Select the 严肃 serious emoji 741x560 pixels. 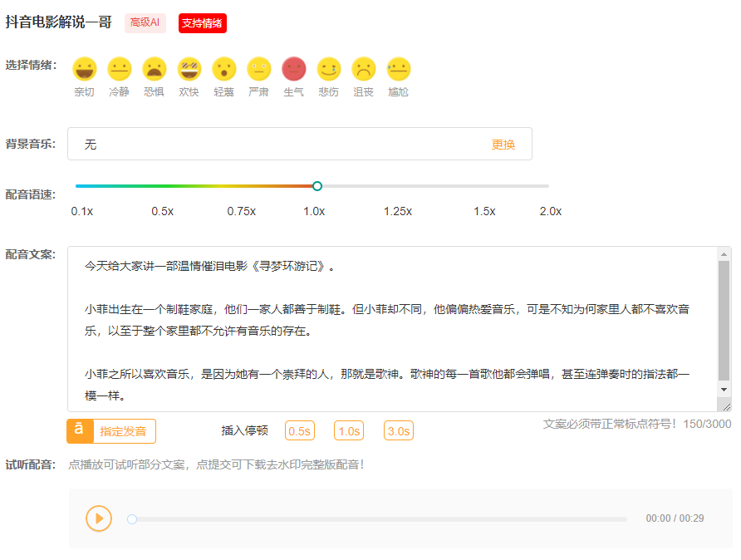coord(259,69)
